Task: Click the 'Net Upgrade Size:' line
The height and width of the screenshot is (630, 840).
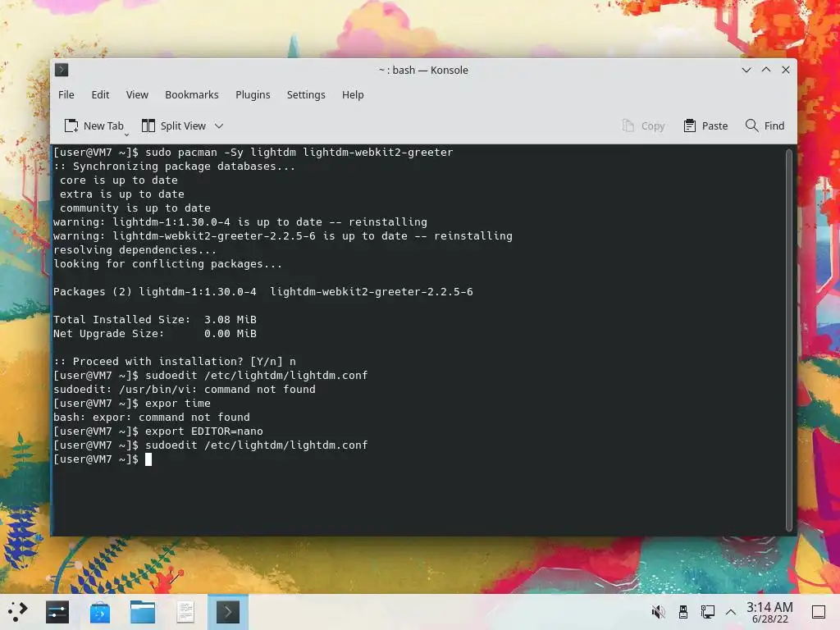Action: 155,333
